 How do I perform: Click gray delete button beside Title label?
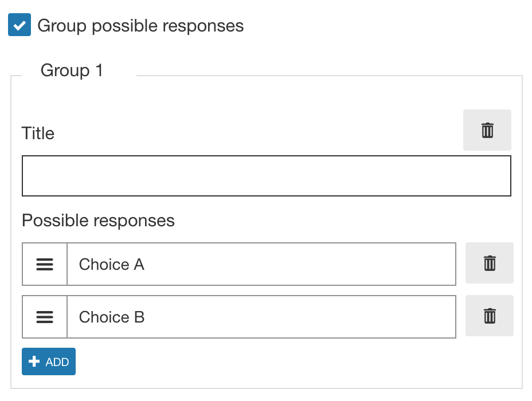pos(487,130)
